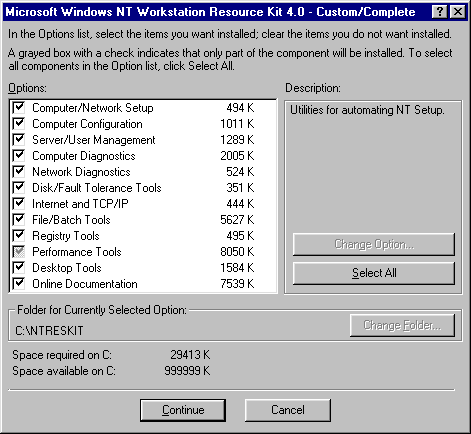The image size is (471, 434).
Task: Click the title bar Help question mark
Action: pos(440,12)
